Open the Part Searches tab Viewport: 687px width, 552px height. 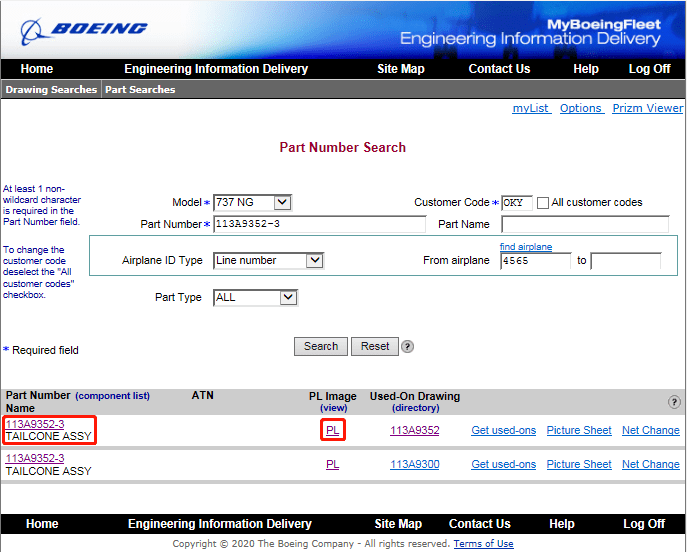point(140,90)
